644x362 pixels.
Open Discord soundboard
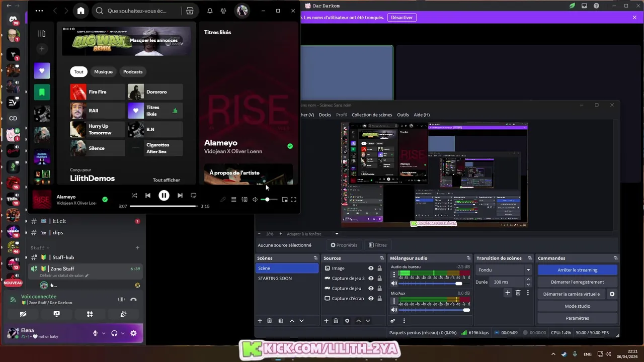coord(123,314)
